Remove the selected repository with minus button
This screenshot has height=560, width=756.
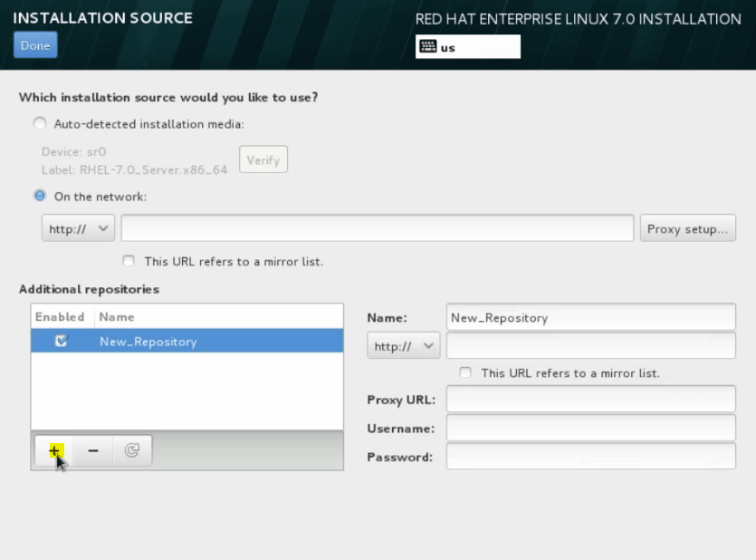pyautogui.click(x=92, y=450)
